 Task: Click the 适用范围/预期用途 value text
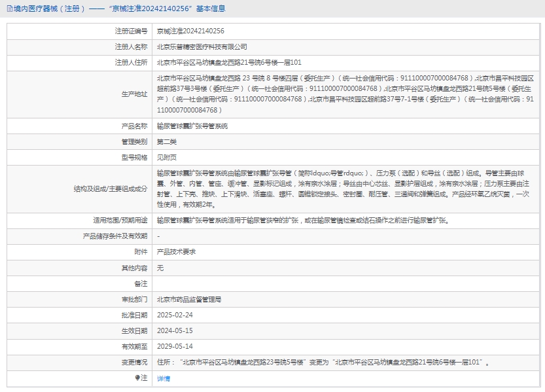(x=303, y=220)
